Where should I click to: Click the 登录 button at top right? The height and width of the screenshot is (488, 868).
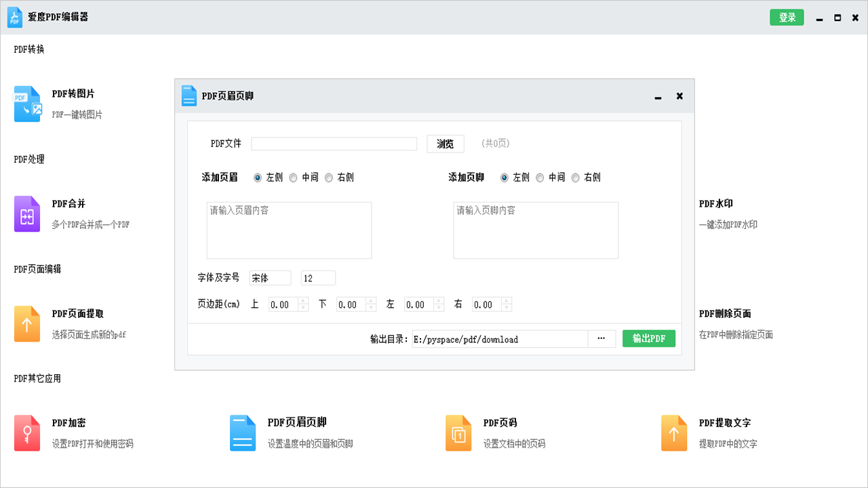coord(787,17)
